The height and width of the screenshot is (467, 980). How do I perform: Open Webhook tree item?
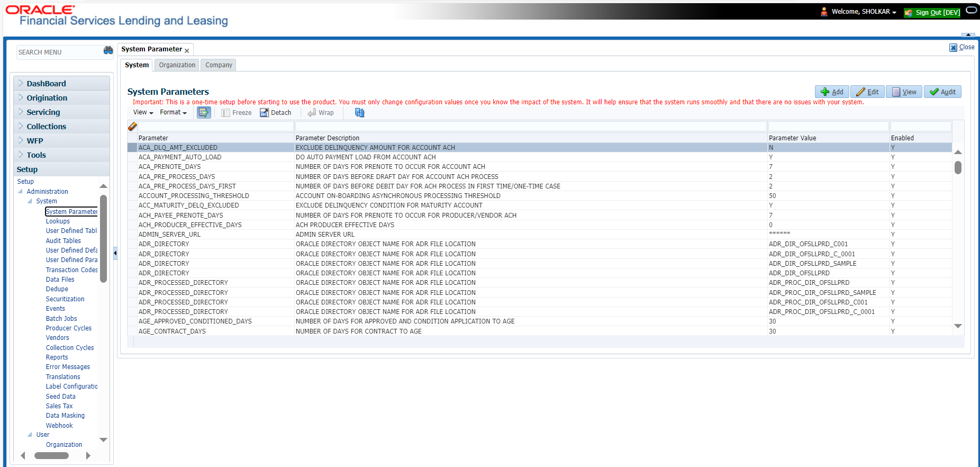pyautogui.click(x=59, y=426)
